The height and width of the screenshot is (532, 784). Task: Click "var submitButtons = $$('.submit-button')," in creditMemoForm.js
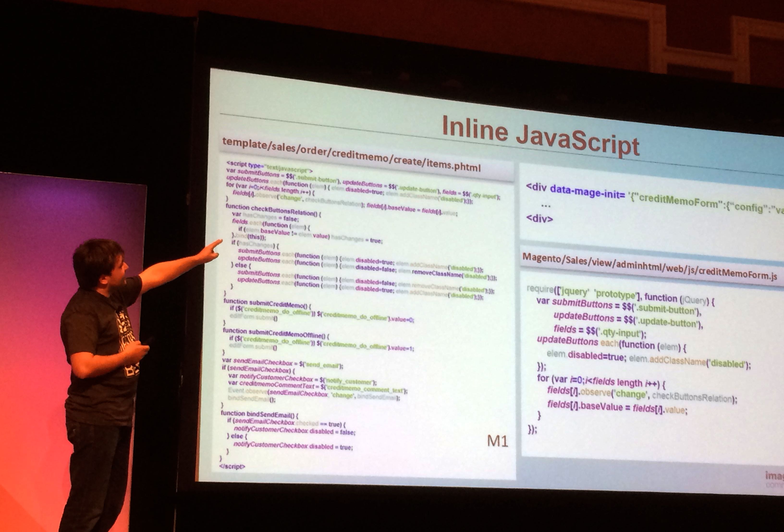pos(619,306)
